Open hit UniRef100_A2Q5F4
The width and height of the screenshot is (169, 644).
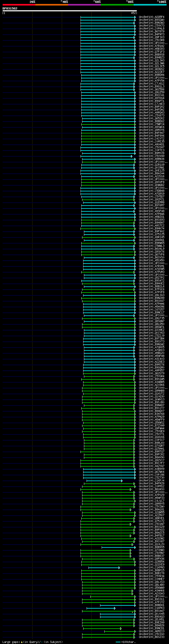pos(152,17)
